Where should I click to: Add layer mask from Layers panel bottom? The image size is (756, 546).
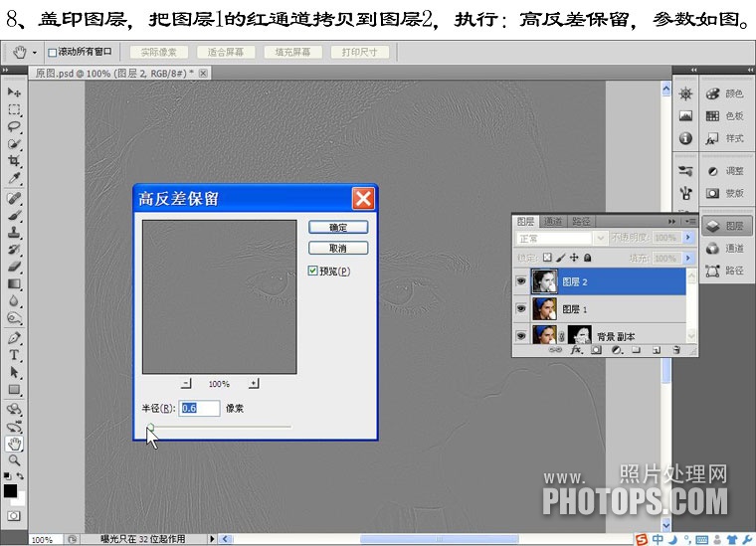(596, 350)
